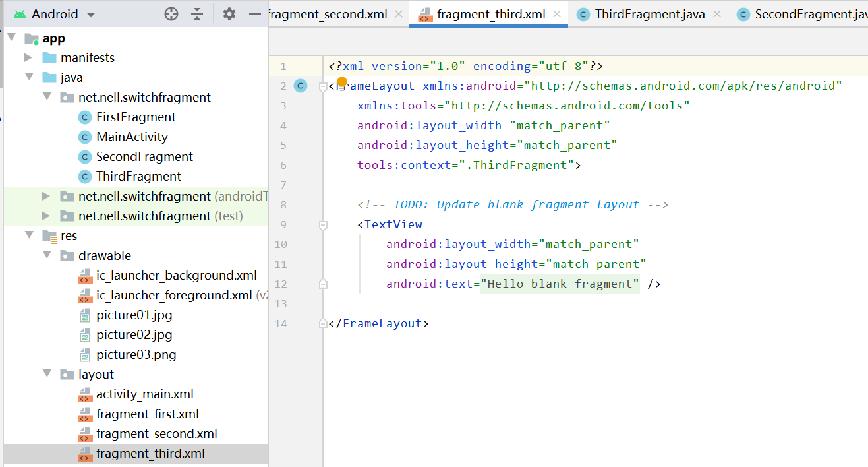
Task: Click the FirstFragment class icon
Action: point(84,117)
